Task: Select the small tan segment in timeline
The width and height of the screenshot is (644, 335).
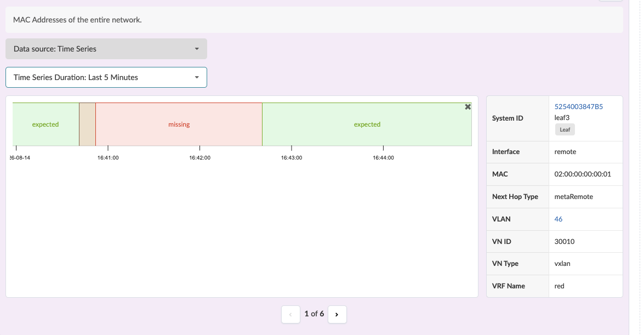Action: click(x=87, y=124)
